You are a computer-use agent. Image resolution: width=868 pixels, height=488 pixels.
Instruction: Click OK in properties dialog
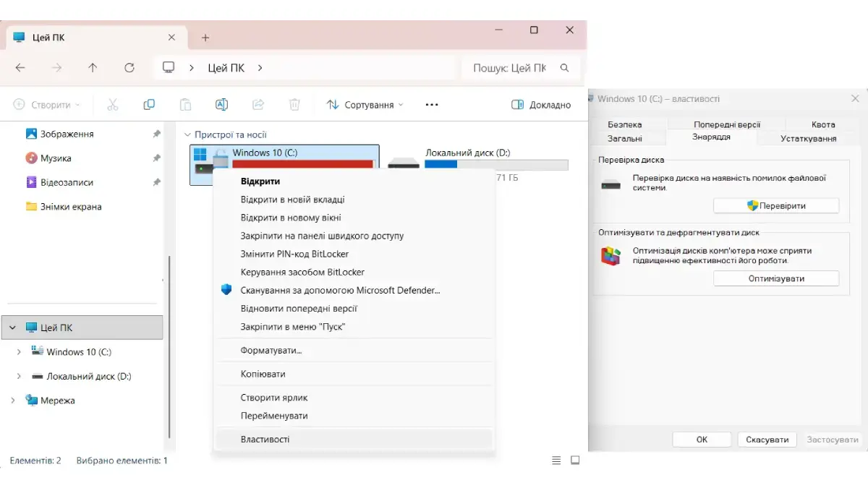click(x=702, y=440)
